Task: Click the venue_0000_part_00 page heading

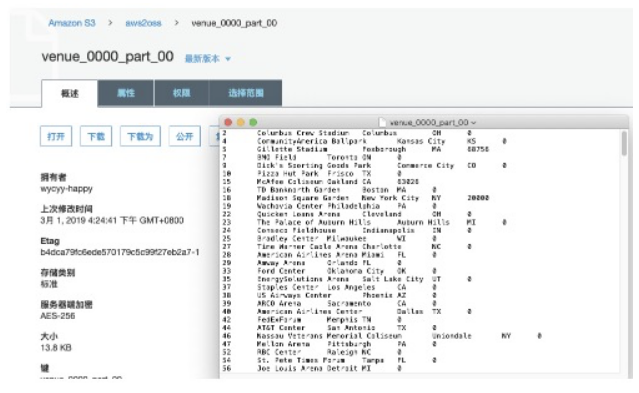Action: (108, 56)
